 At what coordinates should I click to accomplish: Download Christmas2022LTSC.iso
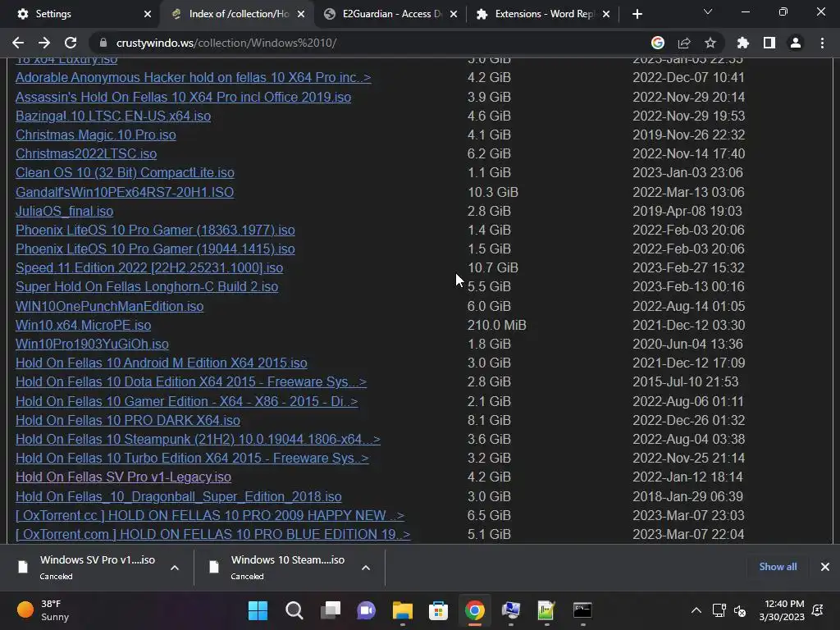[85, 153]
